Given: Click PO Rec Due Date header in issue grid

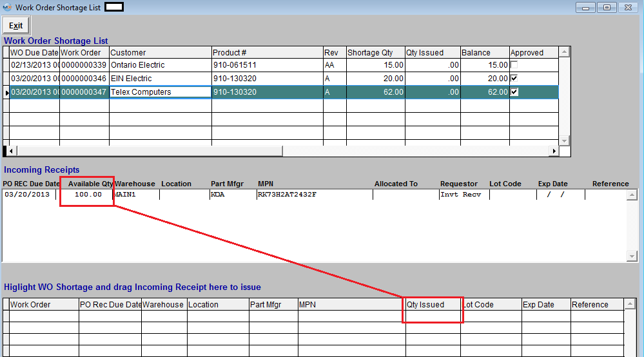Looking at the screenshot, I should [110, 304].
